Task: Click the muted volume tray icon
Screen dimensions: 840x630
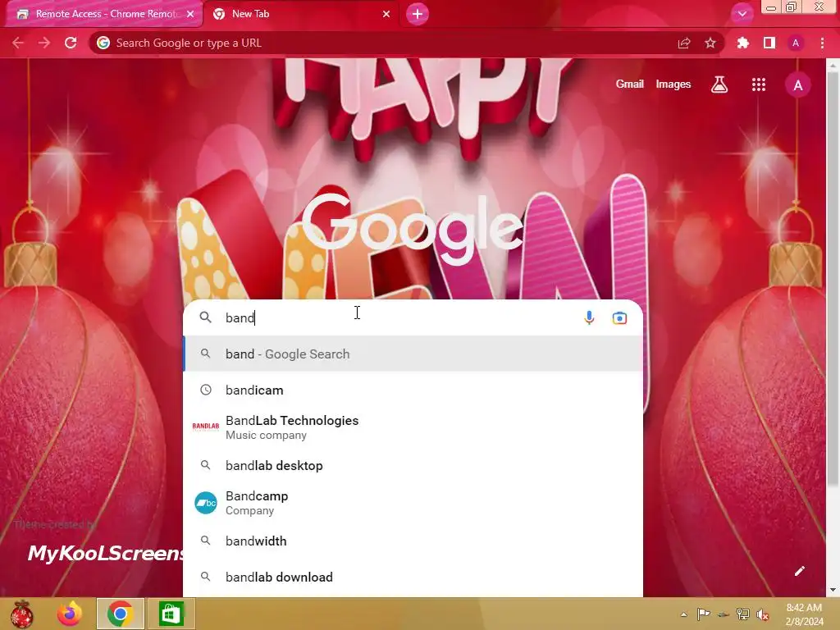Action: 762,614
